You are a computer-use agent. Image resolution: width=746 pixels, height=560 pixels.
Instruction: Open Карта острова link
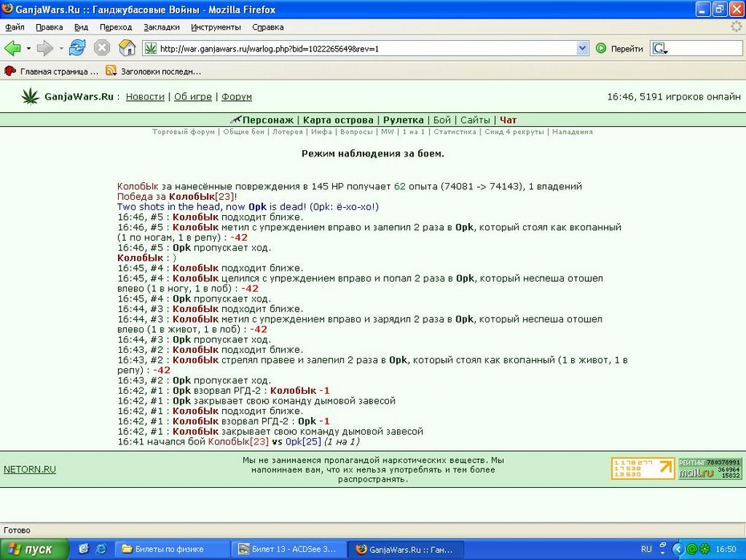pos(338,120)
